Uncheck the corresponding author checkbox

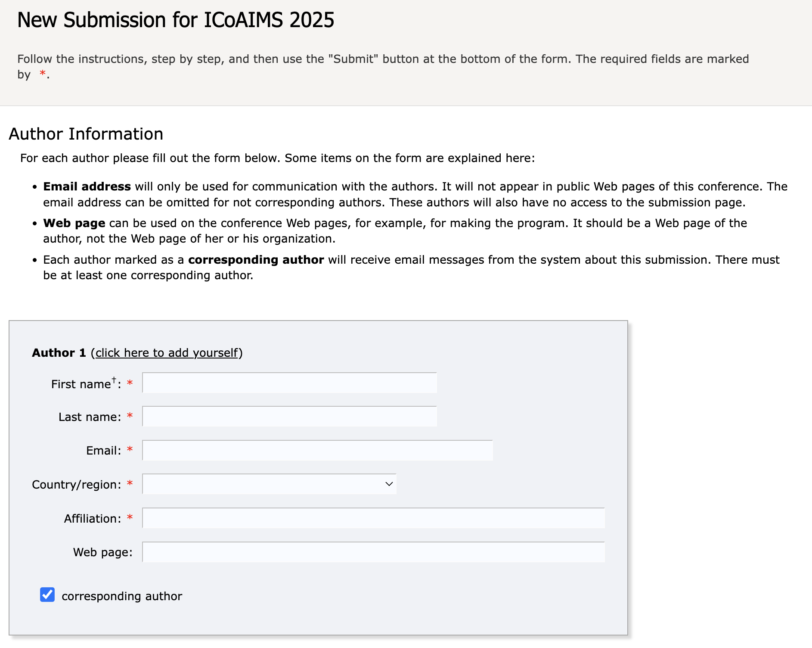click(x=47, y=595)
